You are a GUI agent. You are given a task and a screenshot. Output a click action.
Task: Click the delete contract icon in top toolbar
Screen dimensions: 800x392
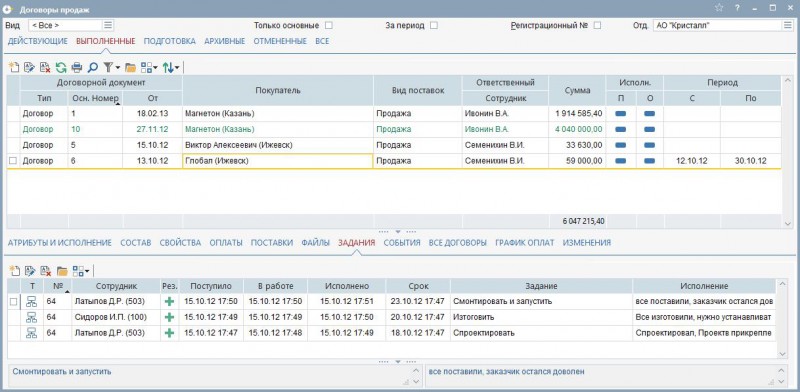tap(45, 67)
